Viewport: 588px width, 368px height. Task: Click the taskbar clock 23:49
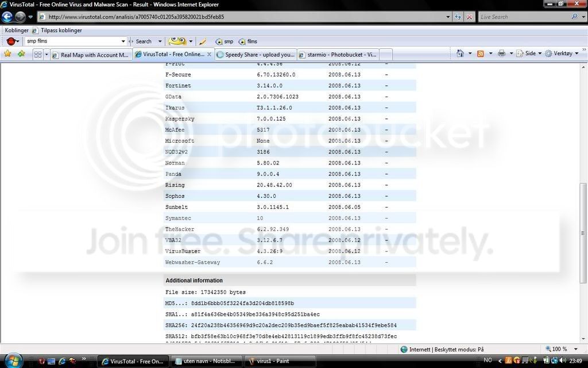tap(576, 361)
